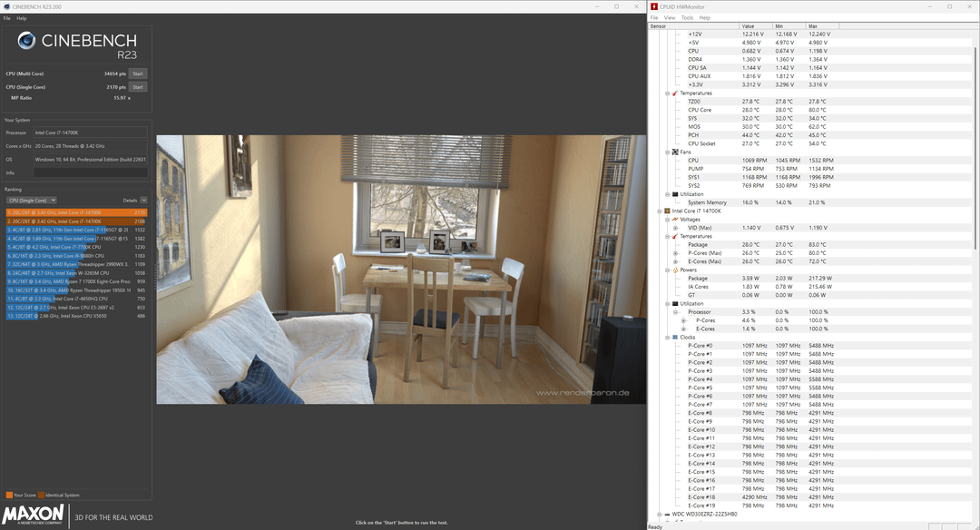Expand the P-Cores utilization entry
Screen dimensions: 980x530
[684, 320]
